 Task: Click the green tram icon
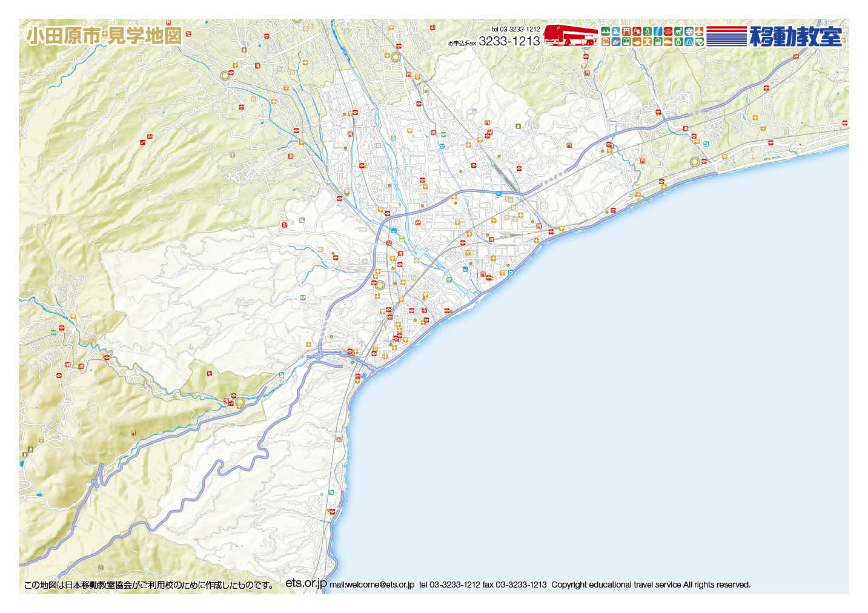658,42
